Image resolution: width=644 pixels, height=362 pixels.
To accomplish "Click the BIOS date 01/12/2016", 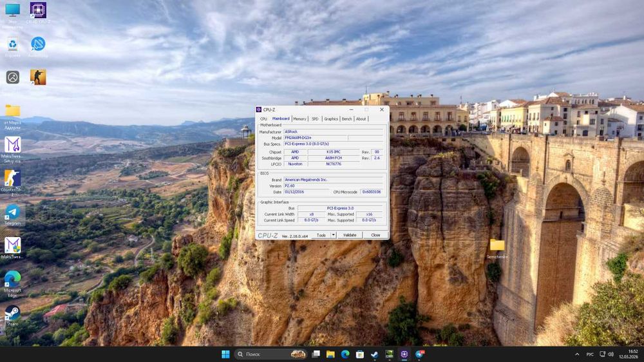I will pos(307,192).
